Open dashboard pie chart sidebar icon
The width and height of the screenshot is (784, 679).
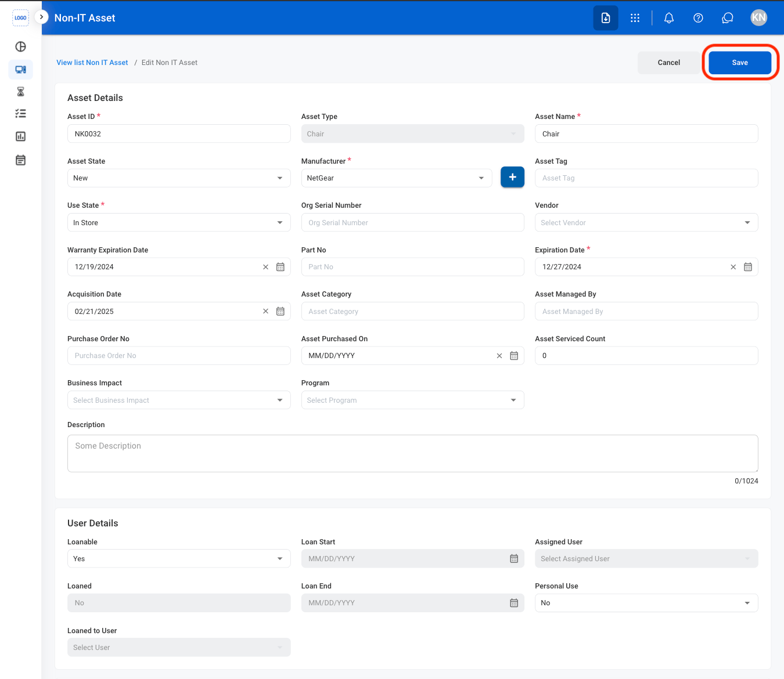point(21,46)
